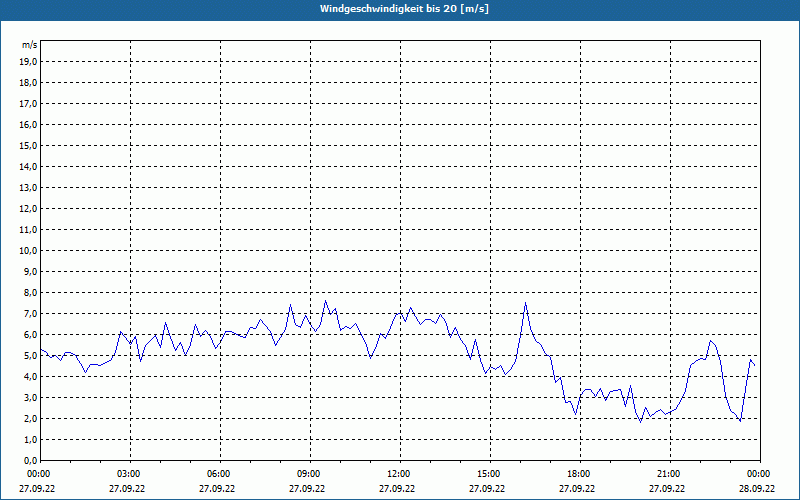
Task: Select the "09:00" time axis label
Action: point(308,474)
